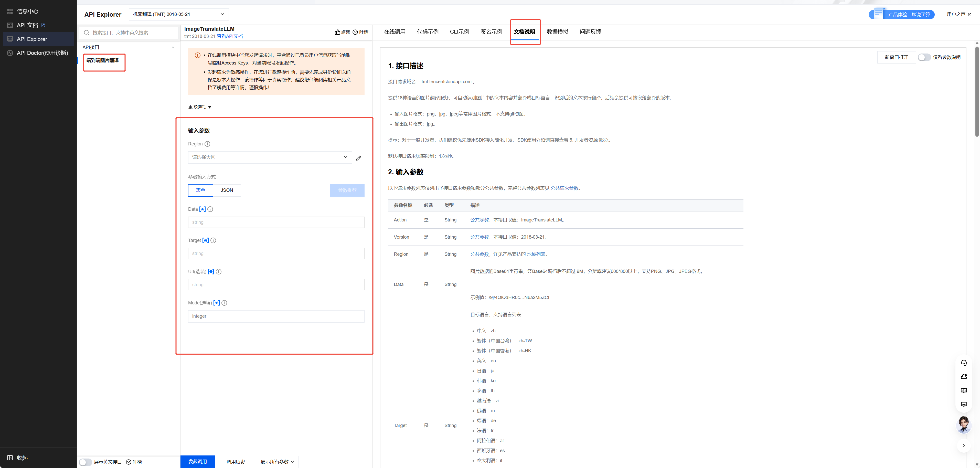Open the 请选择大区 region dropdown
Image resolution: width=980 pixels, height=468 pixels.
click(270, 157)
